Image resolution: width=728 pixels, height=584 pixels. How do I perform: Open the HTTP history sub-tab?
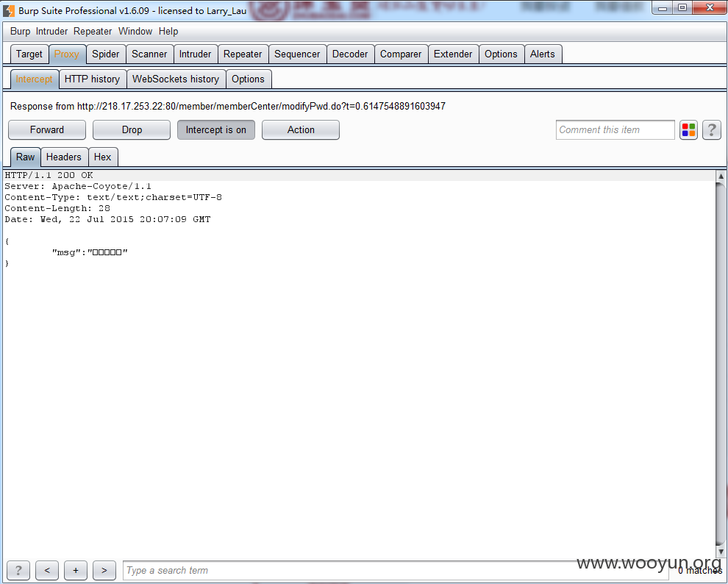click(93, 79)
